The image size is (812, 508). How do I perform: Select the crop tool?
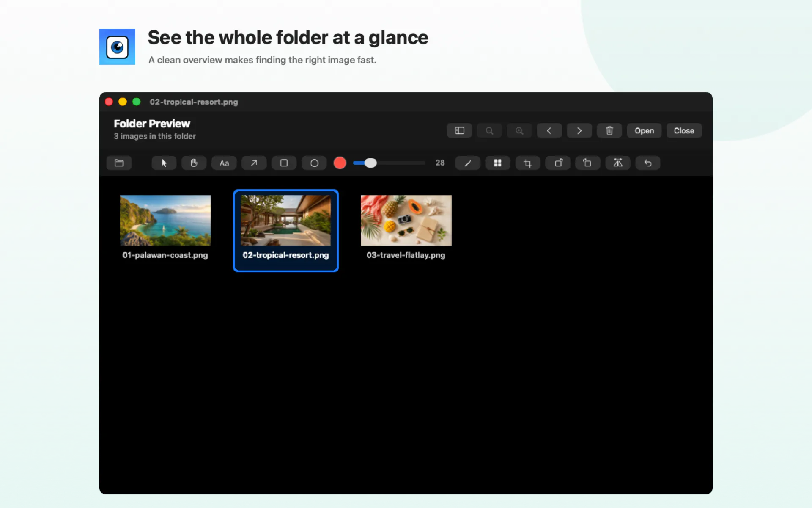(528, 163)
